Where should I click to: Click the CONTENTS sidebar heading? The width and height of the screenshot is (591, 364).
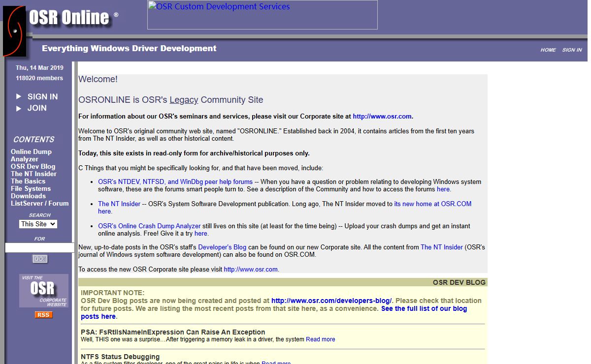click(33, 139)
